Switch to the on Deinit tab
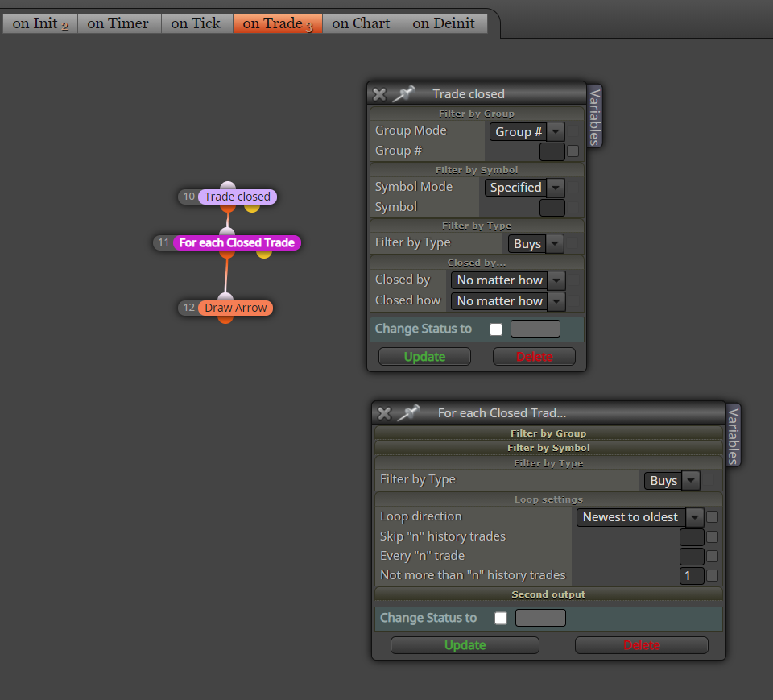 (x=444, y=23)
